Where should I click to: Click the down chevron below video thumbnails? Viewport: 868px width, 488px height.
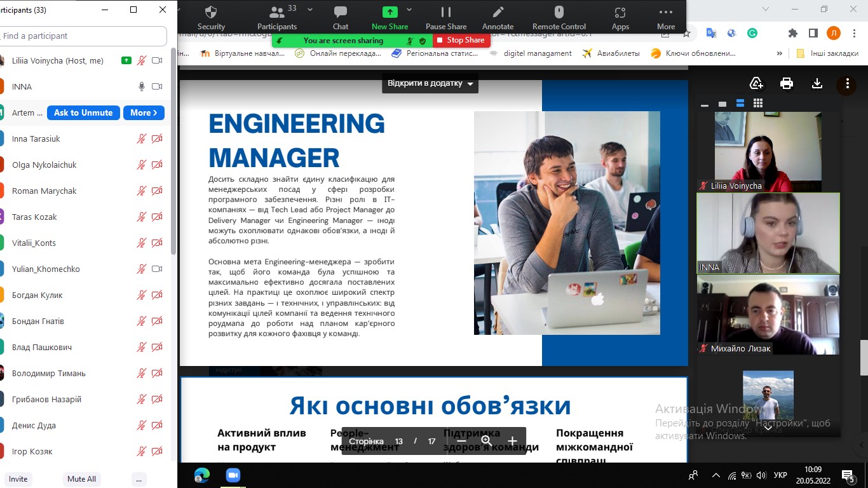[768, 428]
